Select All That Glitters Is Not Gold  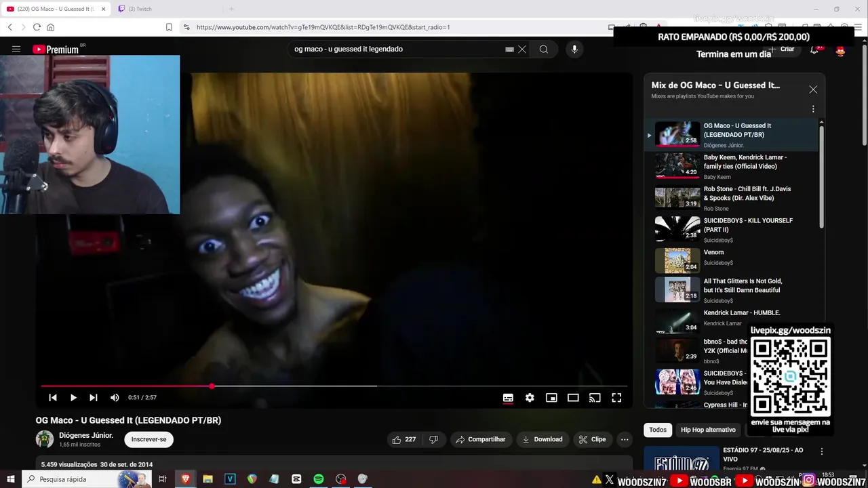(x=732, y=290)
